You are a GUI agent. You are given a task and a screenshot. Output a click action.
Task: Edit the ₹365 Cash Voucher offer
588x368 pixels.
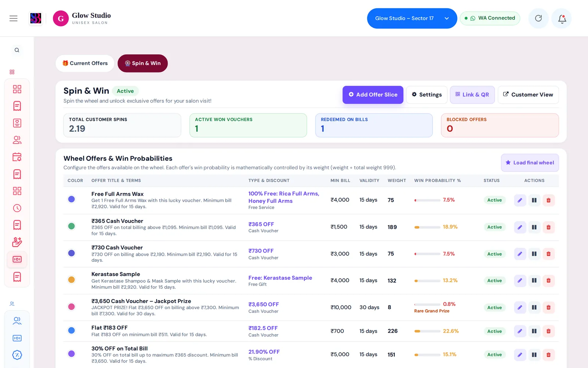(x=520, y=227)
